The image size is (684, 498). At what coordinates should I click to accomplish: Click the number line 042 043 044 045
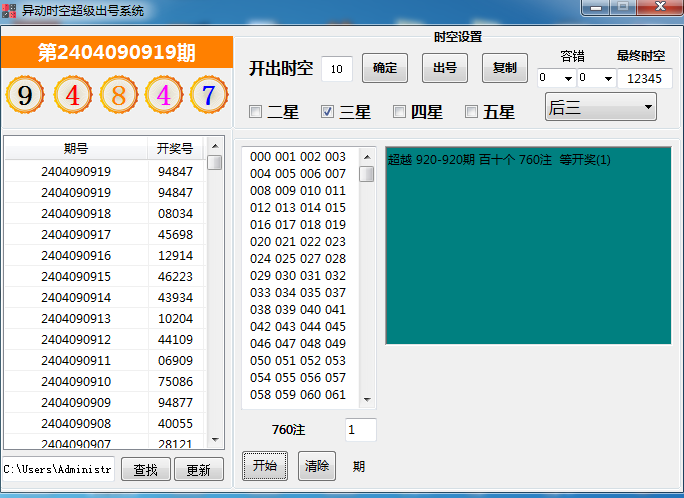(x=298, y=327)
